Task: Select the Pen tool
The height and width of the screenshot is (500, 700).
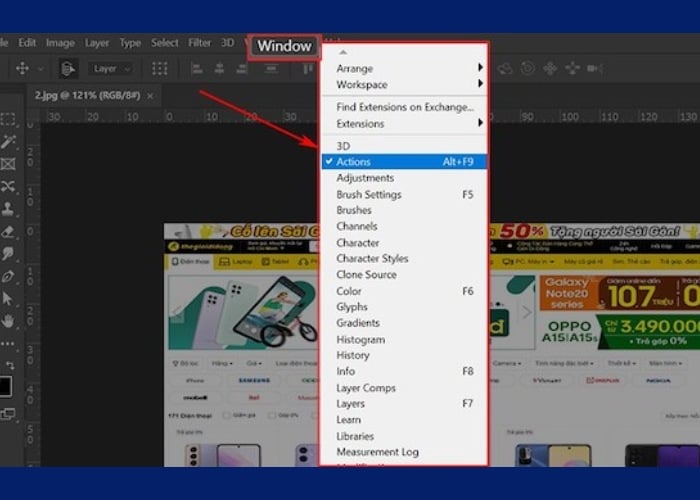Action: click(x=8, y=276)
